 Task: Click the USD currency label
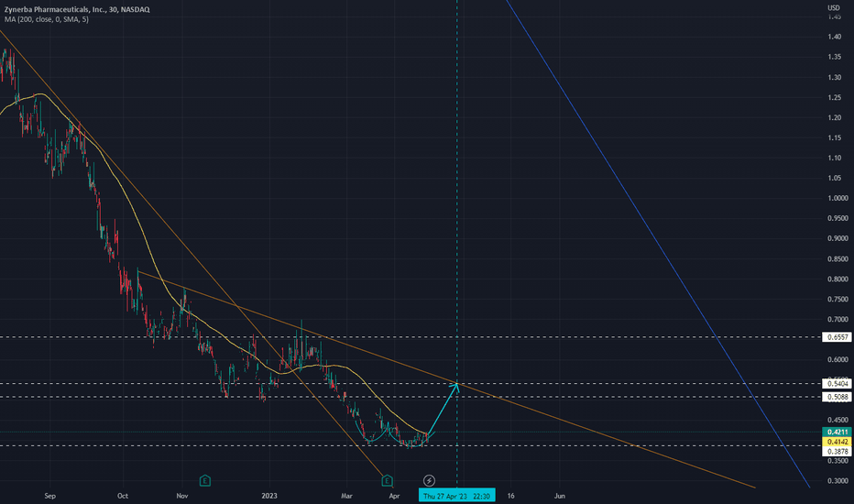tap(834, 7)
